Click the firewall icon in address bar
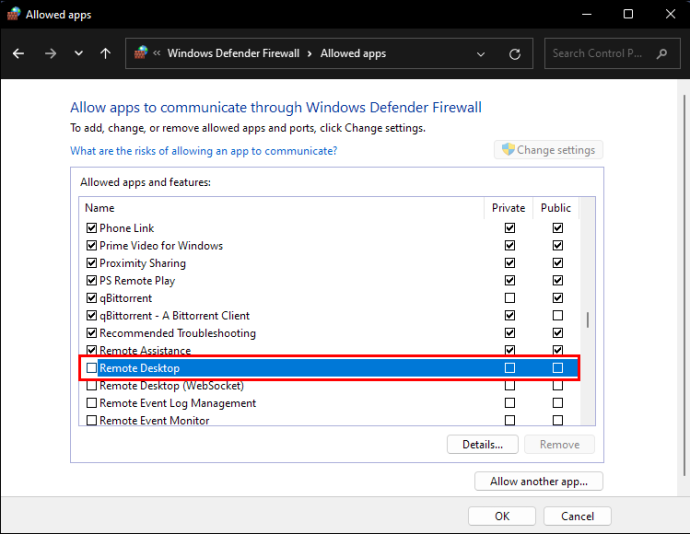 coord(141,53)
